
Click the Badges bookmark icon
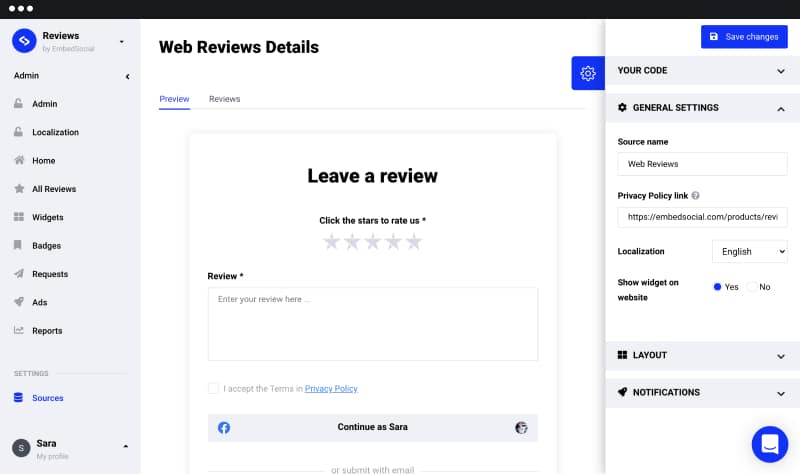18,245
